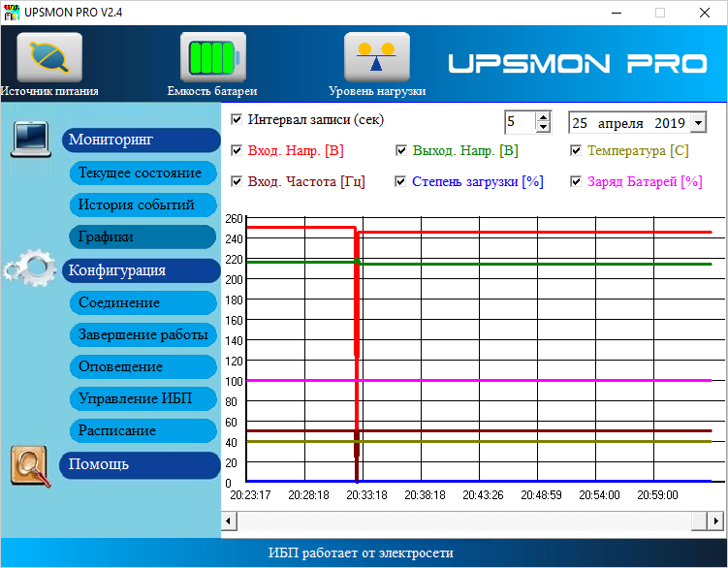
Task: Open Расписание settings
Action: [143, 431]
